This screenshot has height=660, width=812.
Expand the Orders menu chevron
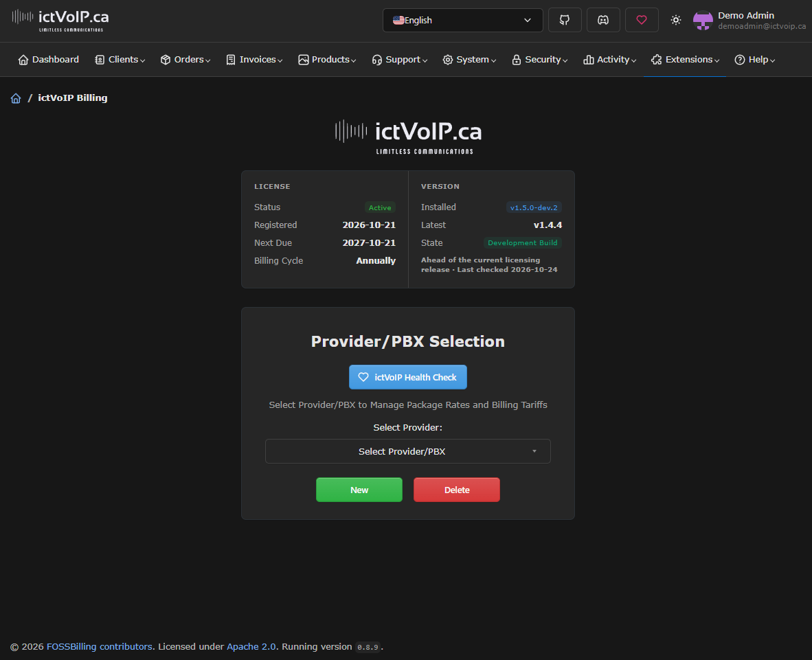click(x=207, y=61)
